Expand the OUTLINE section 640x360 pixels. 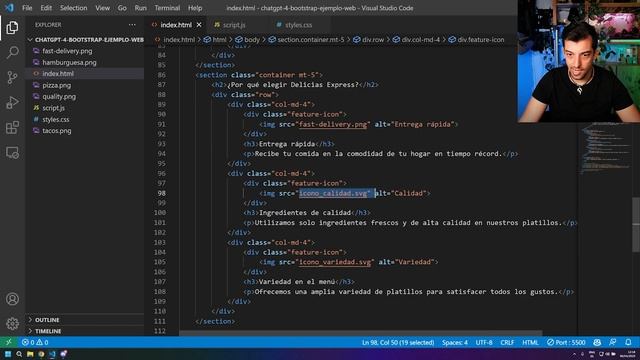tap(85, 320)
